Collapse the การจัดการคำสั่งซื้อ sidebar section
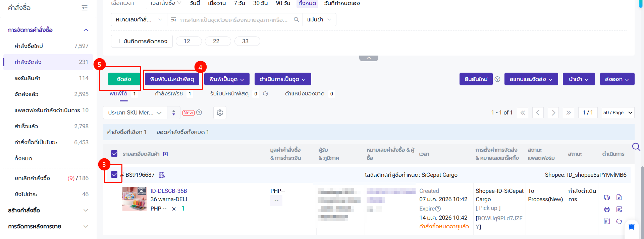This screenshot has height=239, width=644. pyautogui.click(x=86, y=30)
